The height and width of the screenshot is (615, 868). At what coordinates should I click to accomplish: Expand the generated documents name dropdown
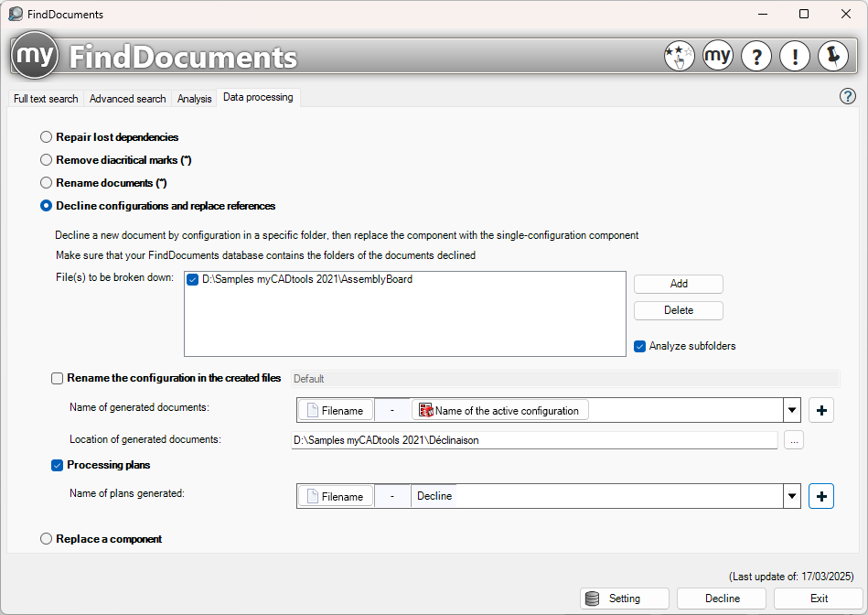click(x=792, y=410)
